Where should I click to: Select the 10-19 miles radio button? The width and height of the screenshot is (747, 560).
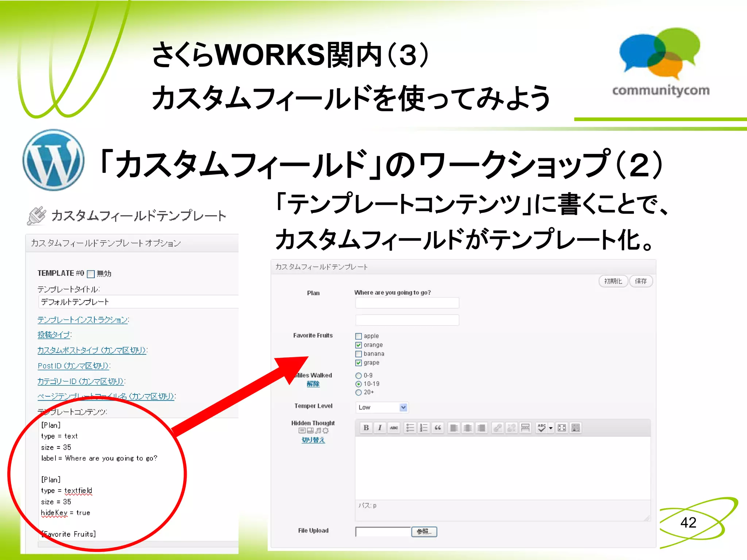[359, 384]
